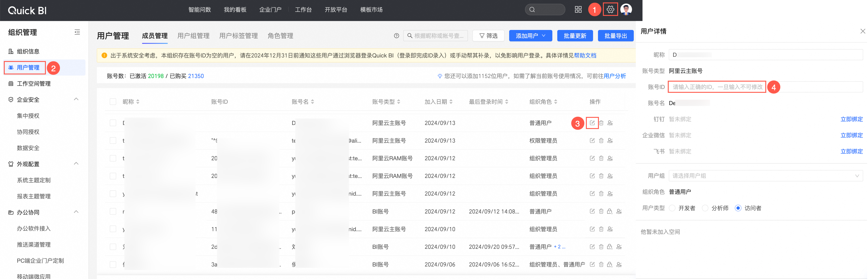Sort by 最后登录时间 column

[x=506, y=102]
